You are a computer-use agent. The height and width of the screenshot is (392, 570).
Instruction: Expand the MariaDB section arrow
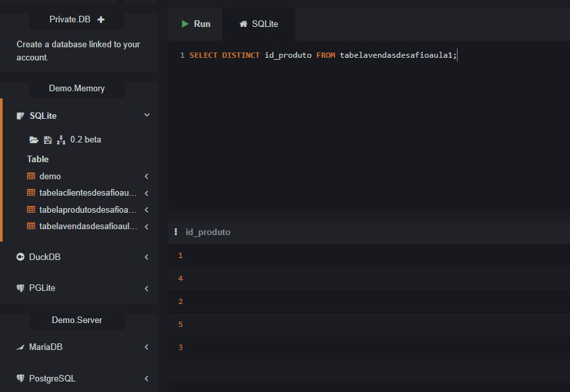click(147, 347)
